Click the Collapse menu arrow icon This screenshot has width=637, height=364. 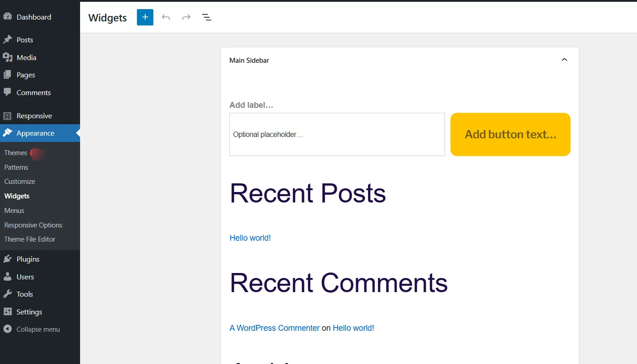coord(7,329)
